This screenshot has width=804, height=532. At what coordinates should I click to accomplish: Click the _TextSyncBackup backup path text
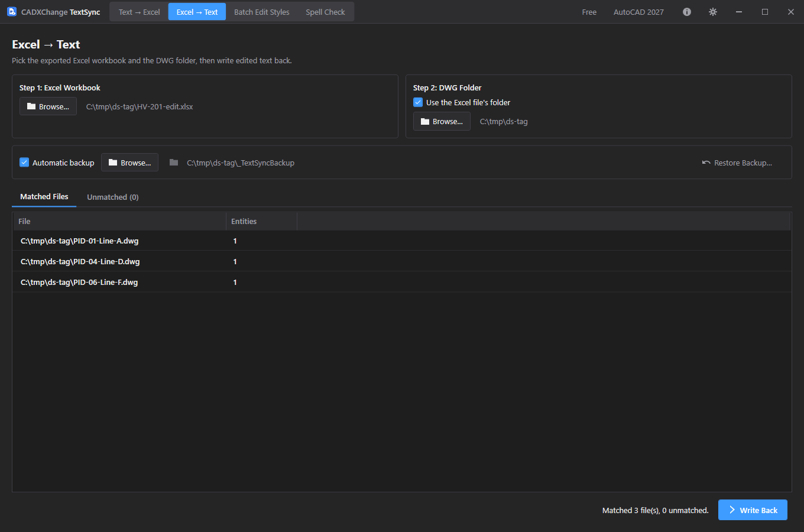pos(241,163)
